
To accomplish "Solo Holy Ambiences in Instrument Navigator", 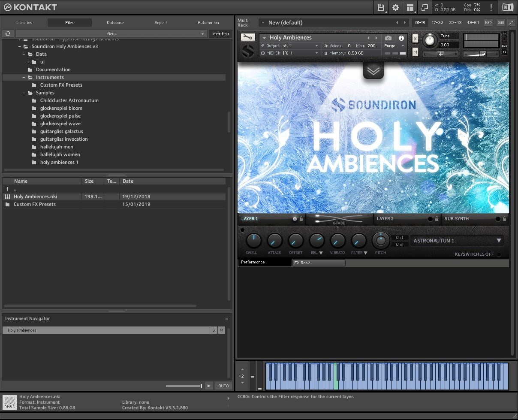I will [214, 330].
